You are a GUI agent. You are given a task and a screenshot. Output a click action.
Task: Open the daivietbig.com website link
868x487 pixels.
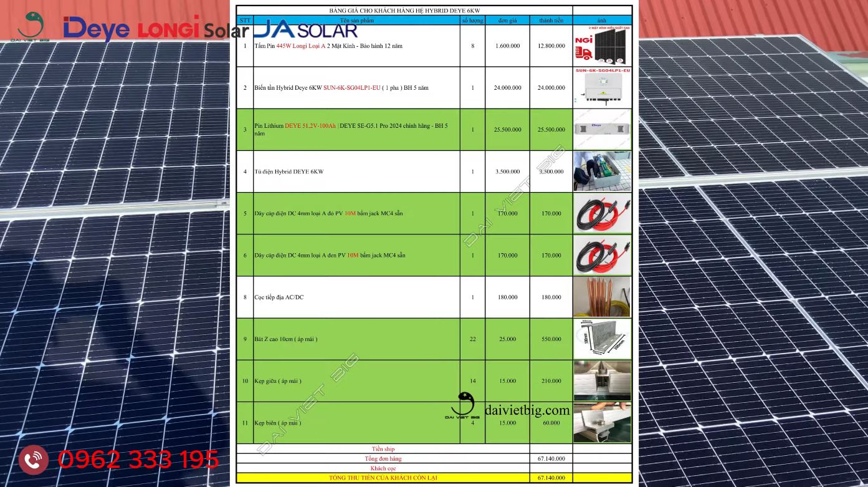coord(527,410)
